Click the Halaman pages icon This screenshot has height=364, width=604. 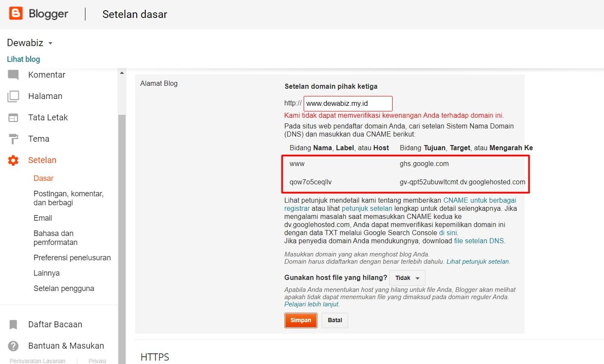[x=13, y=96]
